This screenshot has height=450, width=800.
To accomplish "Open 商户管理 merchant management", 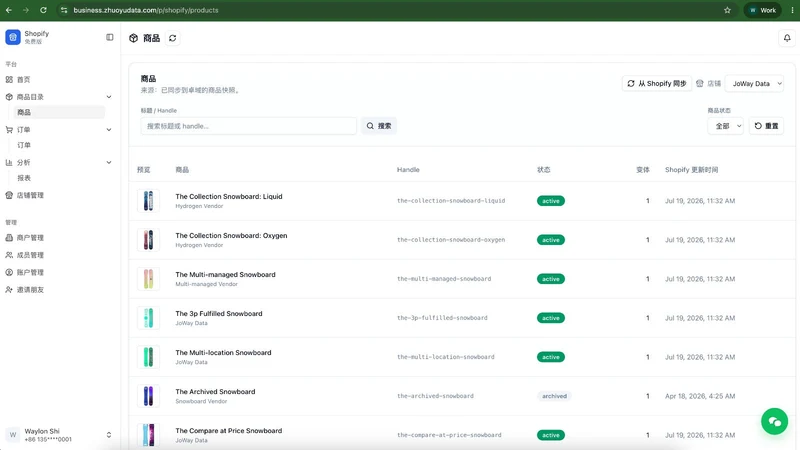I will click(x=30, y=238).
